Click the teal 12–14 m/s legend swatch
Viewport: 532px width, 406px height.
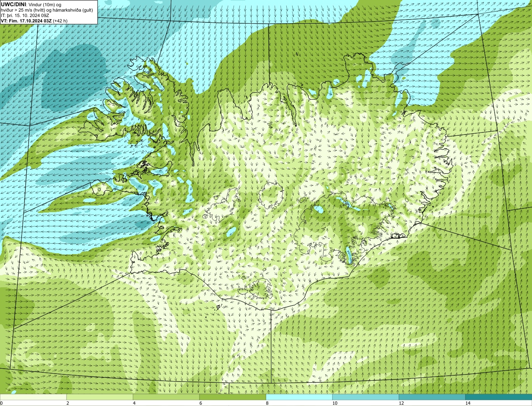pos(432,397)
